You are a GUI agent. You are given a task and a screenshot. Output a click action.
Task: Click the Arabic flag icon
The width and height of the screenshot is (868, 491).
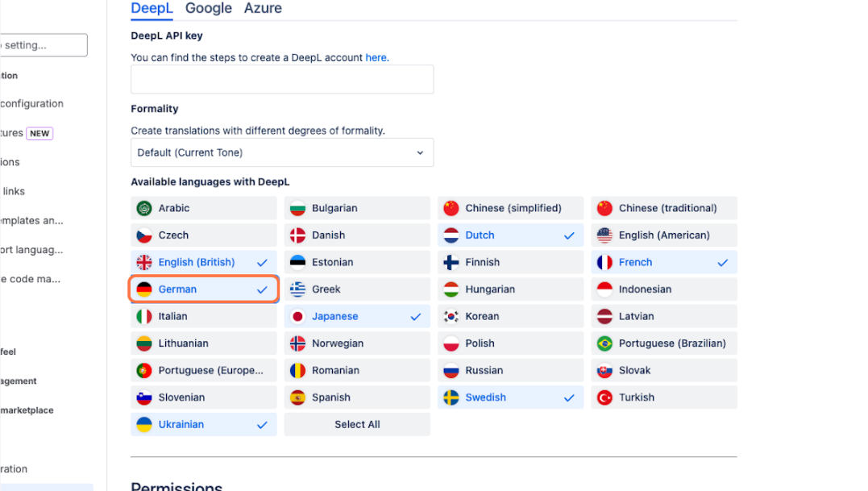(x=144, y=208)
